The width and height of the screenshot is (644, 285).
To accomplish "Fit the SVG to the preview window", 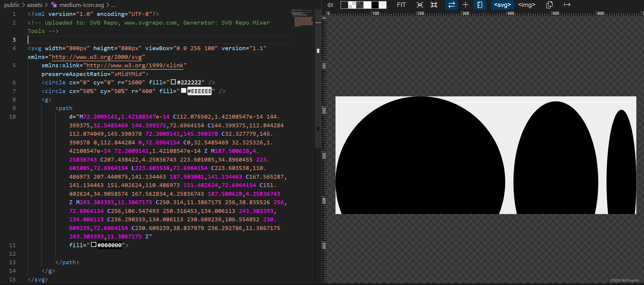I will (x=434, y=5).
